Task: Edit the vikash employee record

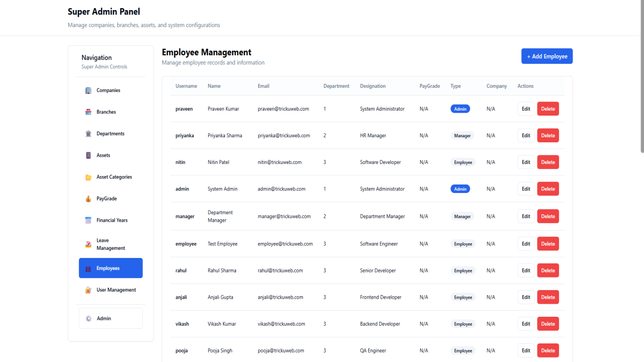Action: (x=526, y=324)
